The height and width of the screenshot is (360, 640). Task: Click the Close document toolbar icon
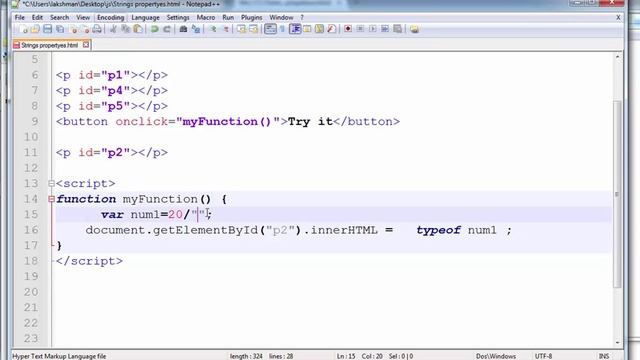pos(73,29)
